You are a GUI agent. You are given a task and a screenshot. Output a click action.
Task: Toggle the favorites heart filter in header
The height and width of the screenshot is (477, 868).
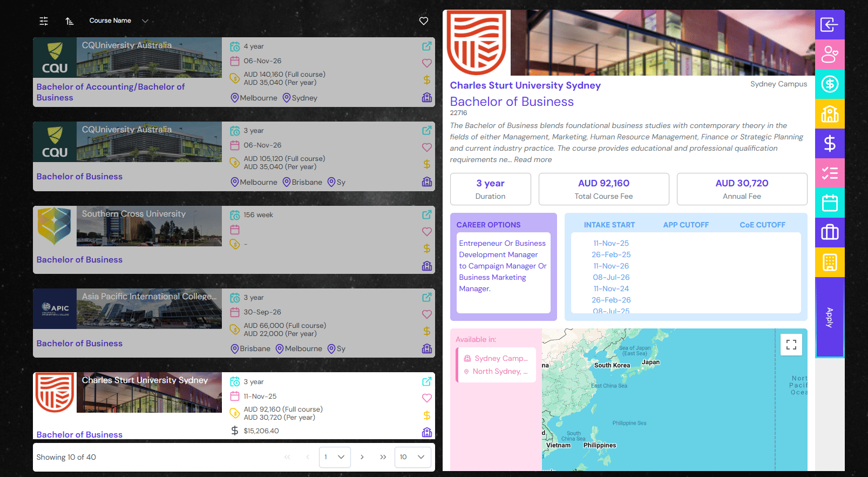pos(424,21)
